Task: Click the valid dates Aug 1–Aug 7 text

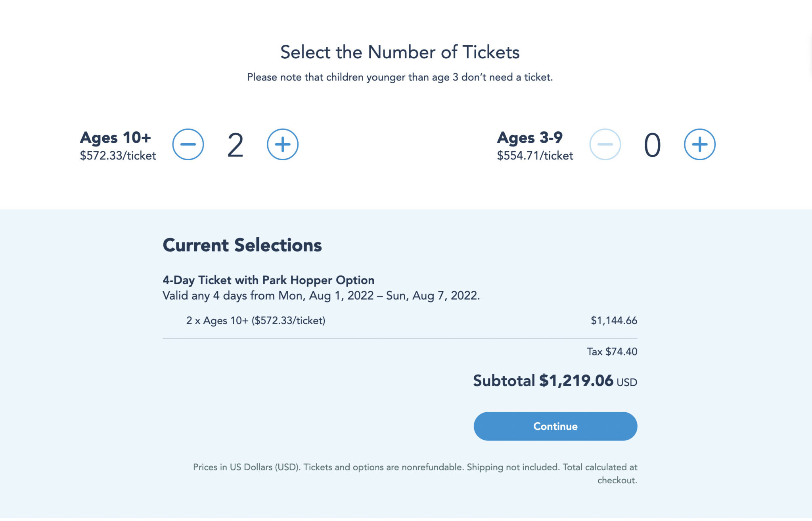Action: pos(321,296)
